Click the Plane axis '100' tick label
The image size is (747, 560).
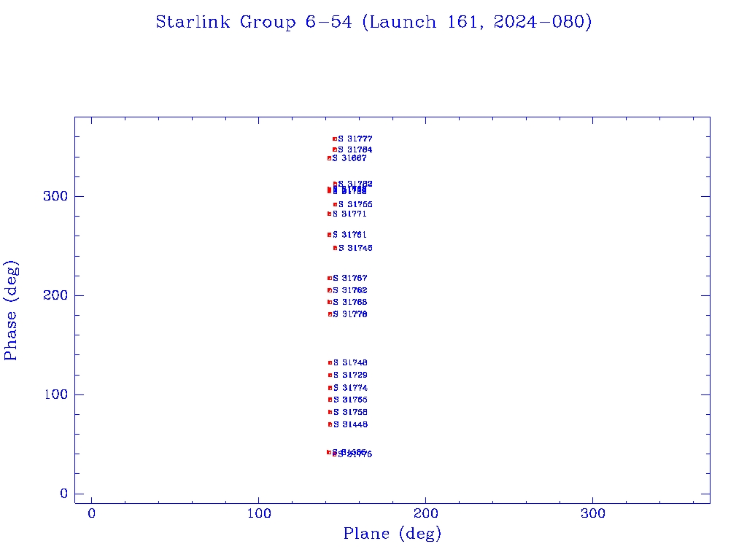click(x=259, y=513)
